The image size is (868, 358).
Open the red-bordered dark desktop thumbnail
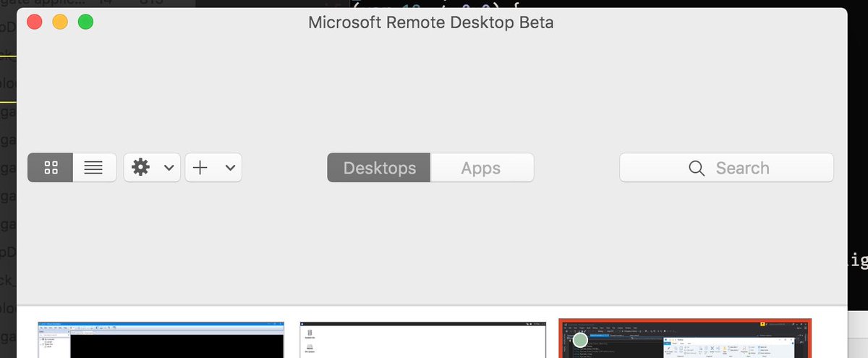point(685,338)
